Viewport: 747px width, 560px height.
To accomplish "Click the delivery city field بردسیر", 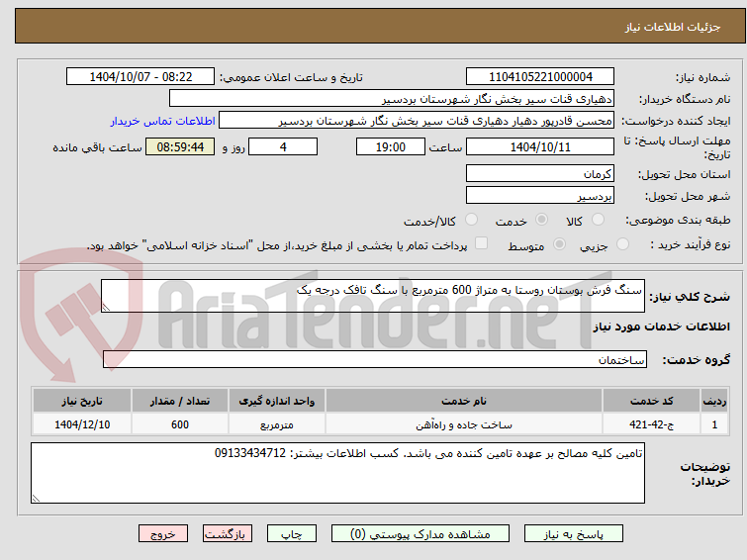I will (x=540, y=195).
